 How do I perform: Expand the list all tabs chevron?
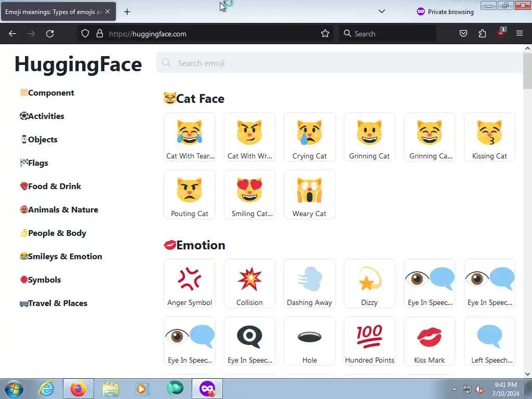pyautogui.click(x=382, y=11)
